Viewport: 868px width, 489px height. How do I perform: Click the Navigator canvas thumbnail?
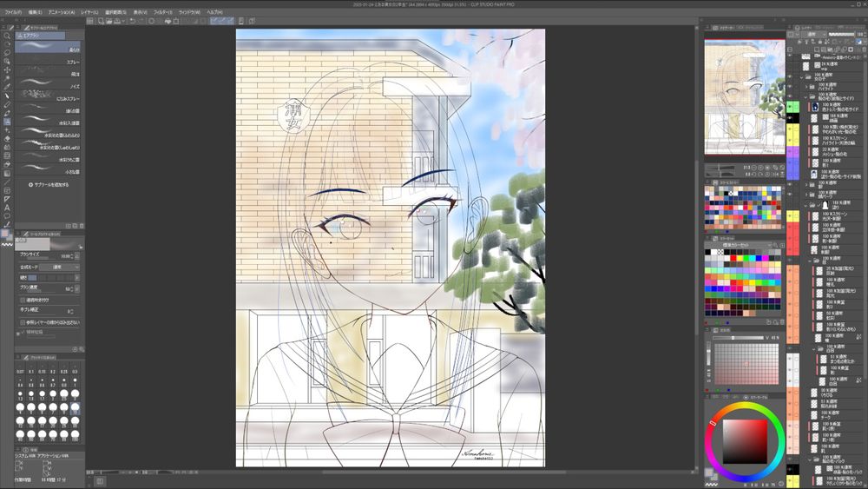745,96
